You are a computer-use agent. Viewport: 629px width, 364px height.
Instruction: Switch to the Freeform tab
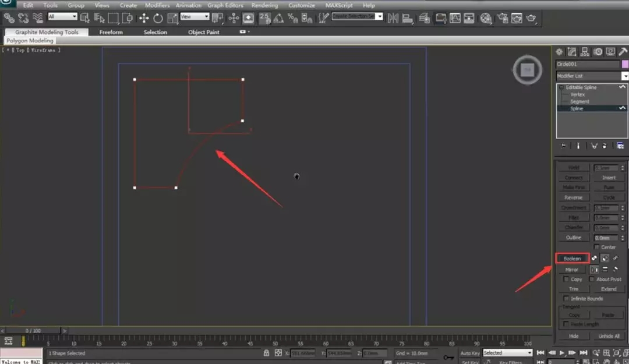pos(111,32)
